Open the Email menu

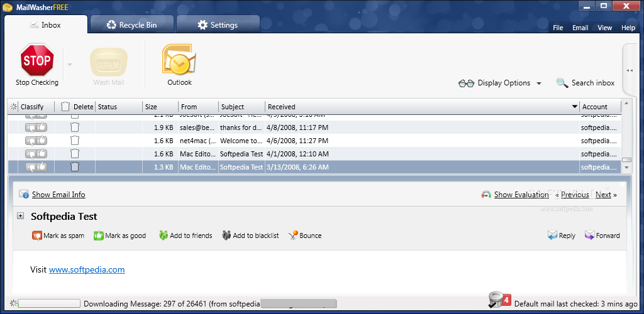[580, 28]
